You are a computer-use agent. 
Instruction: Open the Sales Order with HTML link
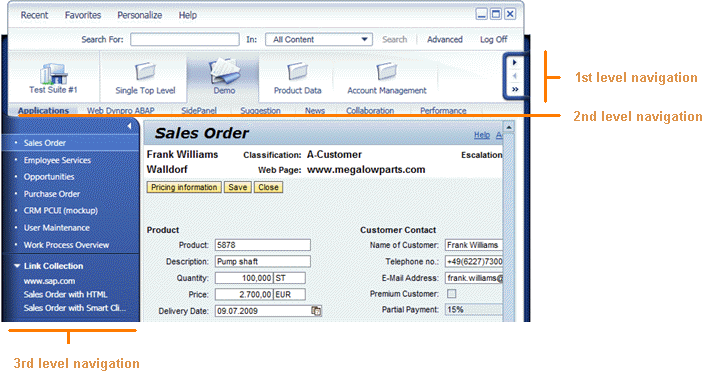[x=66, y=294]
